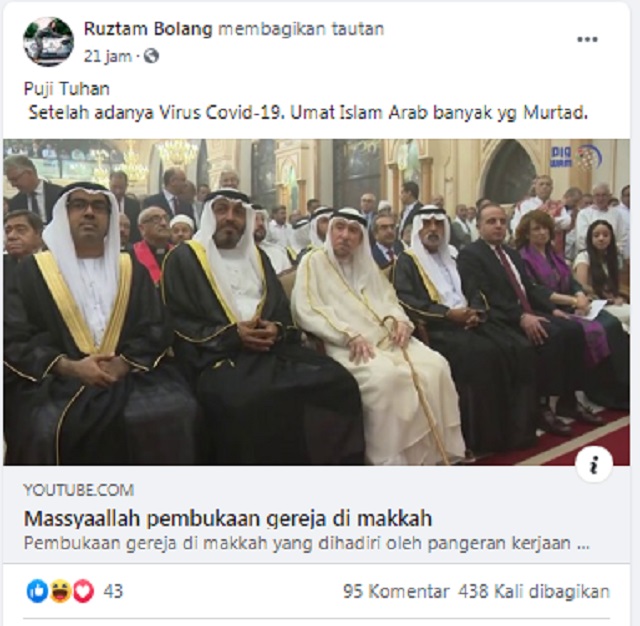Open the 'Massyaallah pembukaan gereja di makkah' title
640x626 pixels.
228,519
